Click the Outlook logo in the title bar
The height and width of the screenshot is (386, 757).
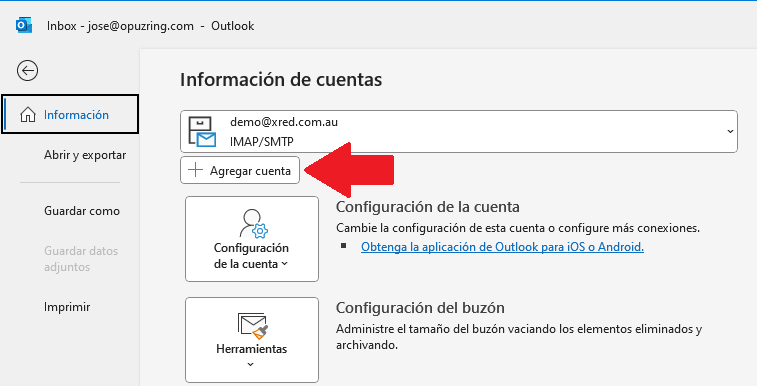[x=24, y=25]
